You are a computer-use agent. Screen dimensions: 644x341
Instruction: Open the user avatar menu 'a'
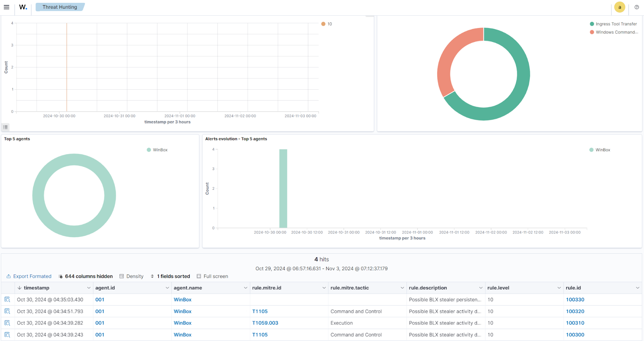[619, 7]
